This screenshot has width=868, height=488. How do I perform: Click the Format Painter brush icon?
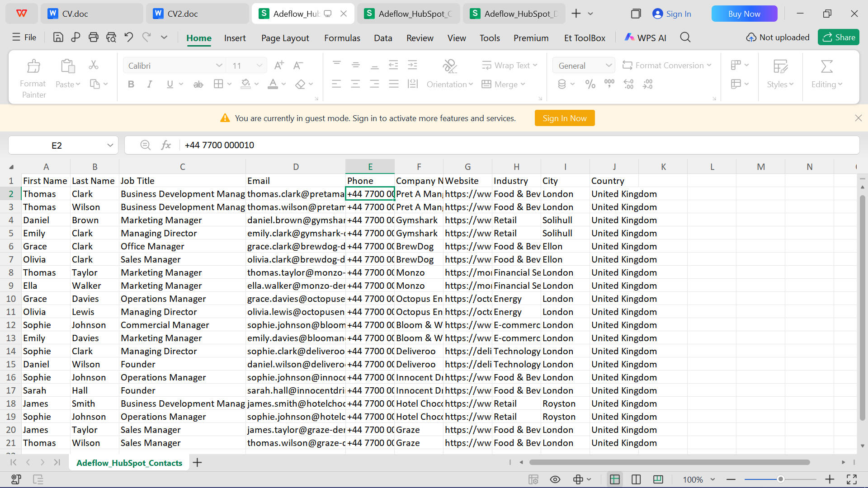coord(33,66)
